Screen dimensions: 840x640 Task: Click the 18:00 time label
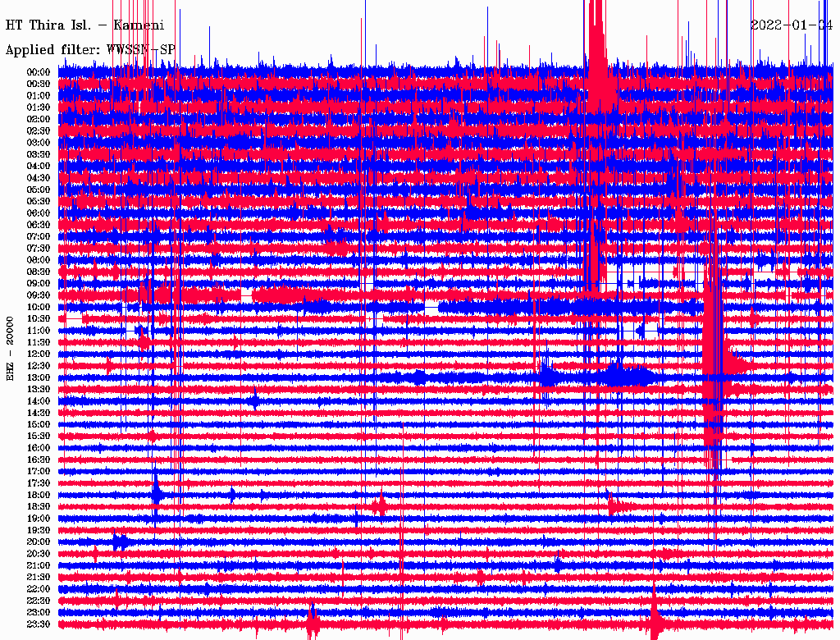(x=39, y=495)
